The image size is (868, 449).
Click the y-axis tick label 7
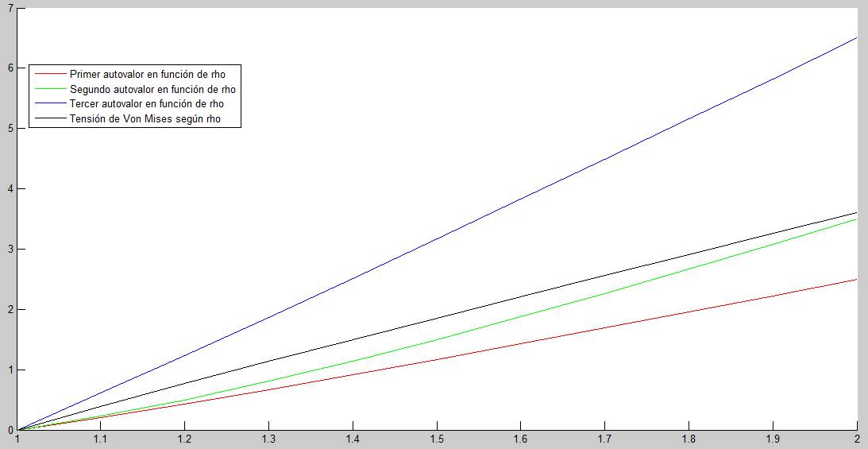[x=10, y=7]
